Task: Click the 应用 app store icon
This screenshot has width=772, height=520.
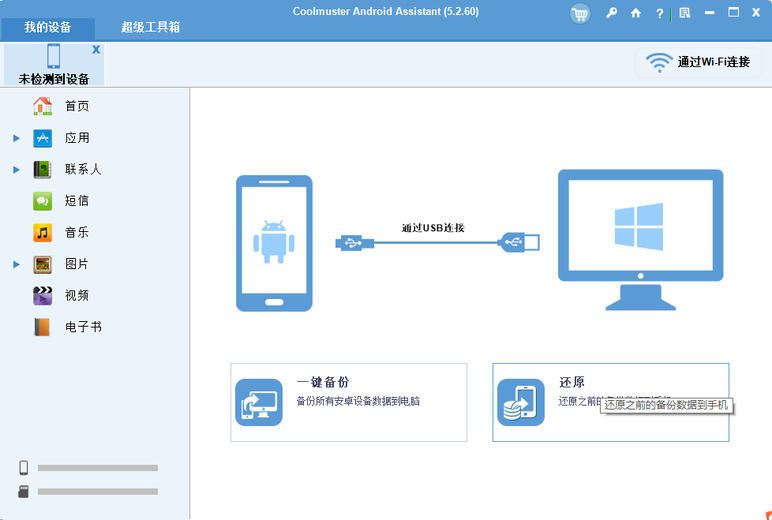Action: 42,138
